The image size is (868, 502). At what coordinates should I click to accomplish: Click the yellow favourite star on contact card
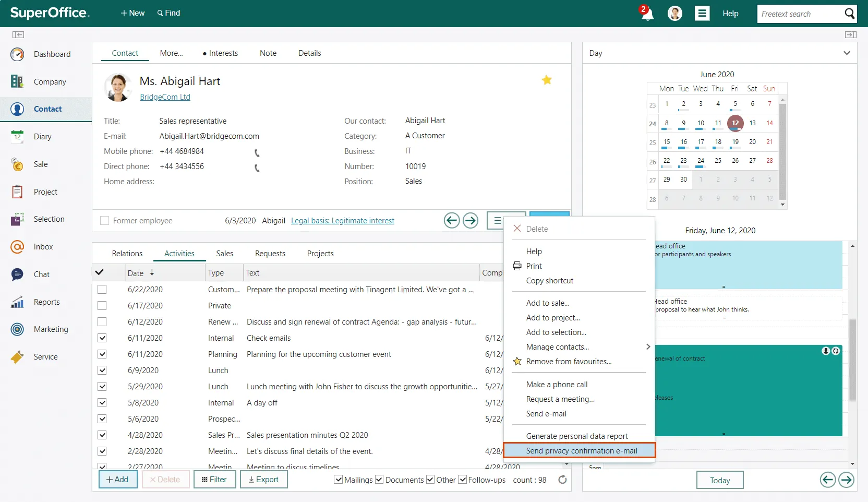pos(546,80)
